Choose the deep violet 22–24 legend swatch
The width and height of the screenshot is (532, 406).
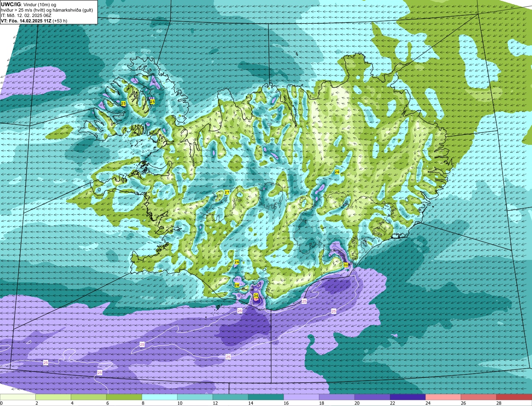click(408, 397)
